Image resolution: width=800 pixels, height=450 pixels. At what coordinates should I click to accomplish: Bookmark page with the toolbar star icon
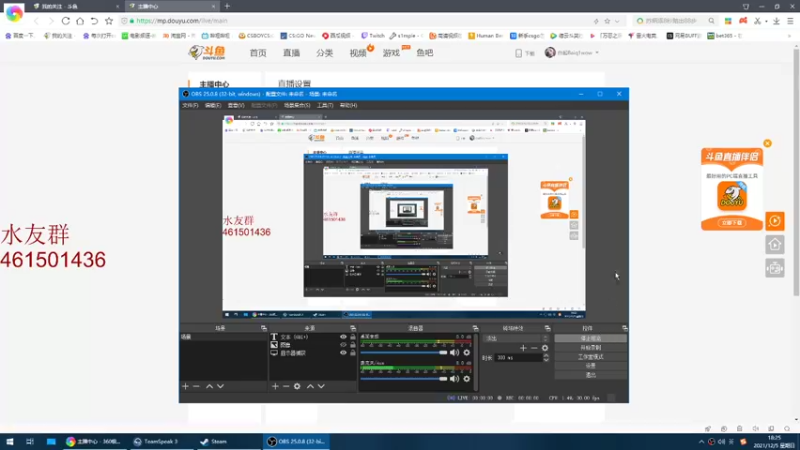[109, 21]
